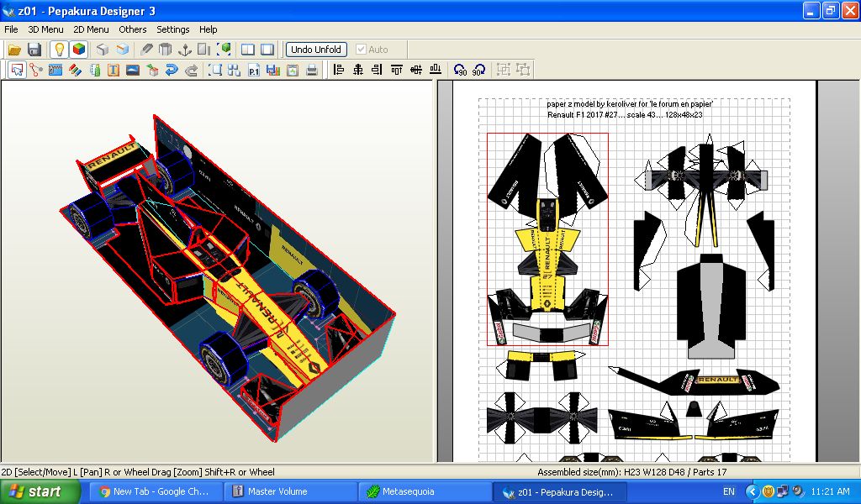Toggle the light bulb lighting button

click(60, 50)
